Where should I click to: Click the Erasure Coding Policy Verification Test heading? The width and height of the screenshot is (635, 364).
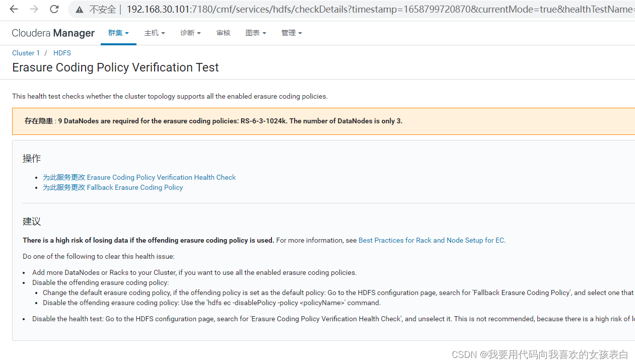[115, 67]
